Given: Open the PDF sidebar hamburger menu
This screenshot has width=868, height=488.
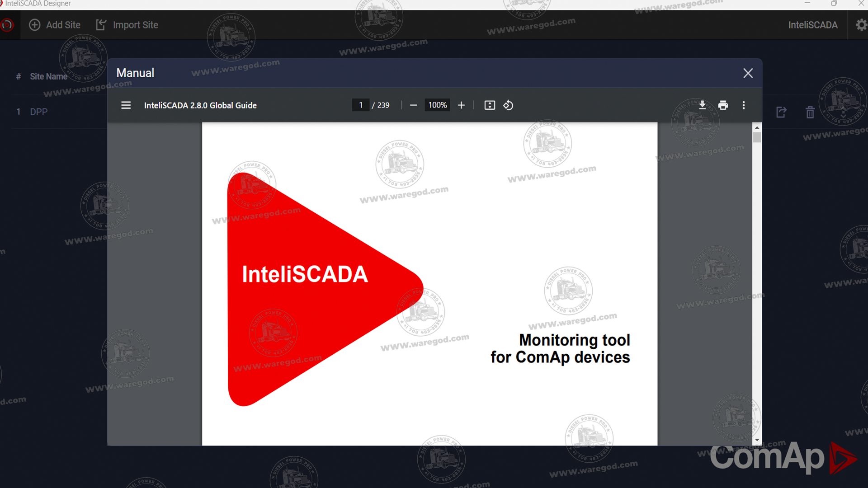Looking at the screenshot, I should tap(126, 105).
